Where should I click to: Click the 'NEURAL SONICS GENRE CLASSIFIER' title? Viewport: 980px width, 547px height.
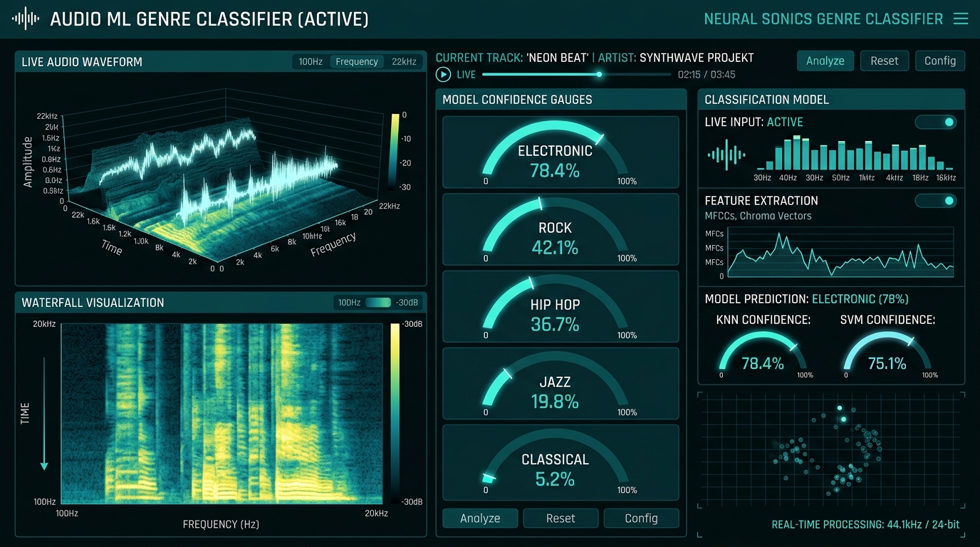(823, 19)
